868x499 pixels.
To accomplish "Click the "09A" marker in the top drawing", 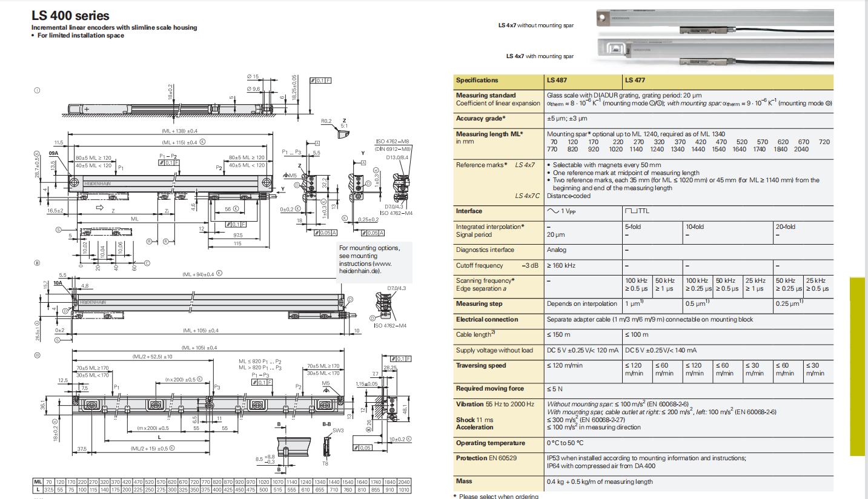I will (x=54, y=154).
